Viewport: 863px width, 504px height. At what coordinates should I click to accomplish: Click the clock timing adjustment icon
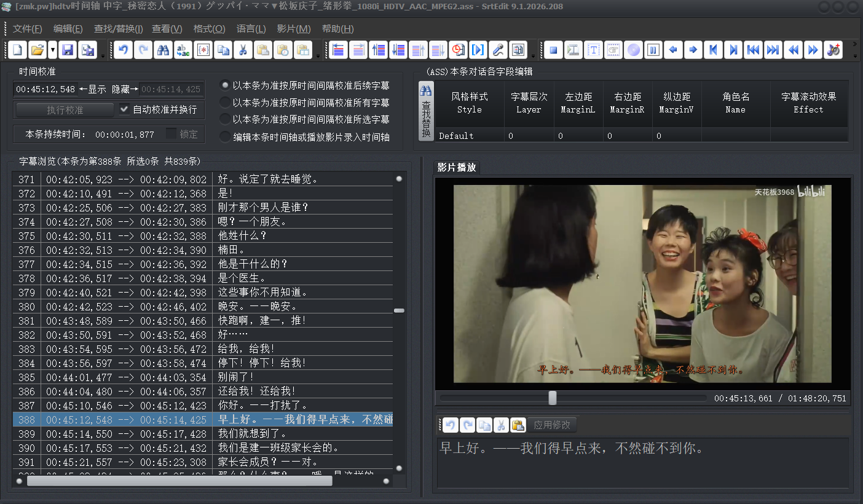pyautogui.click(x=458, y=50)
